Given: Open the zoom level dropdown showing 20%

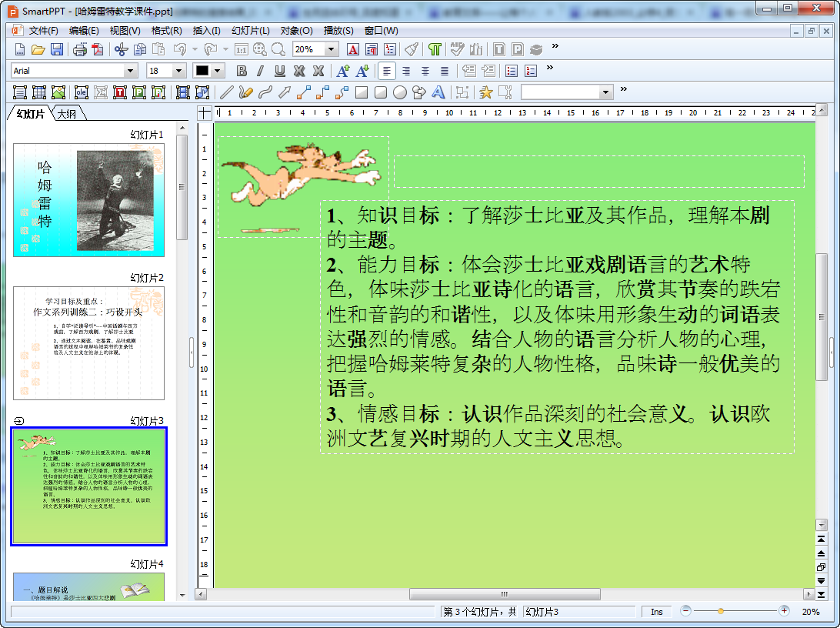Looking at the screenshot, I should 331,50.
